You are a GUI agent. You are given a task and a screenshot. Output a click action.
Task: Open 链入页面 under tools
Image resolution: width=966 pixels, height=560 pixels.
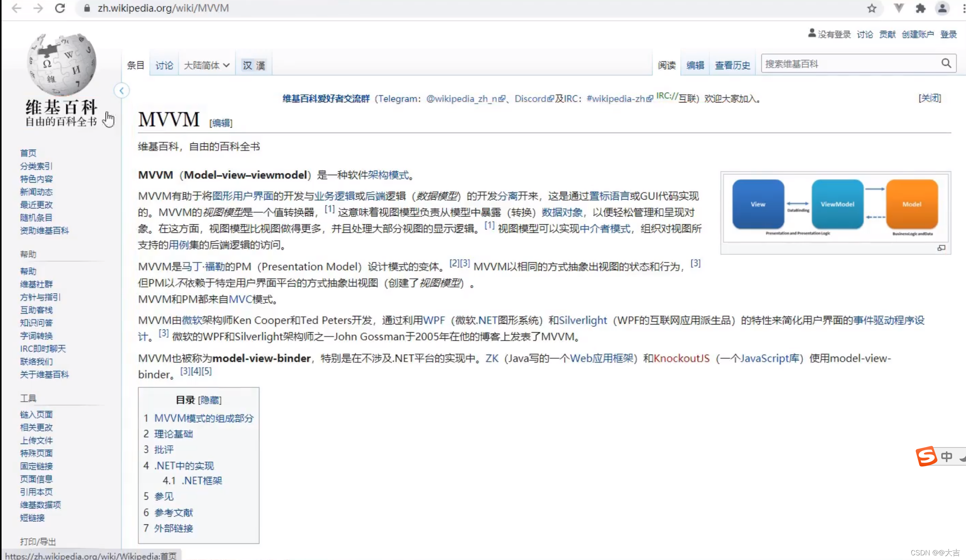coord(36,414)
